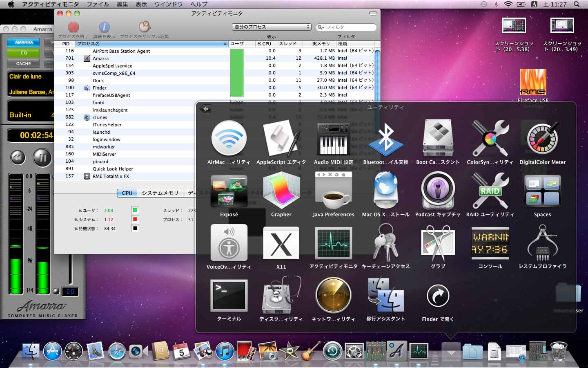Launch Exposé from the utilities grid
The height and width of the screenshot is (368, 588).
tap(229, 191)
